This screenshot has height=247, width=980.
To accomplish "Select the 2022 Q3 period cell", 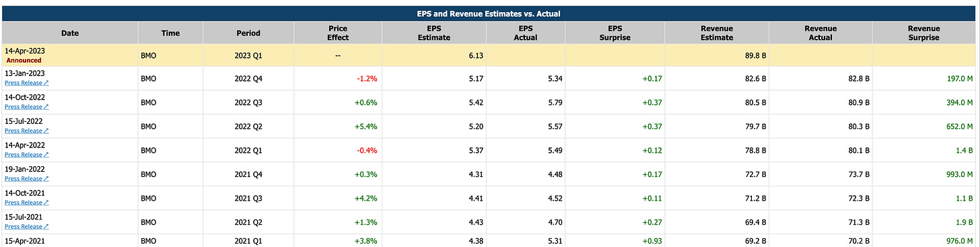I will [x=248, y=102].
